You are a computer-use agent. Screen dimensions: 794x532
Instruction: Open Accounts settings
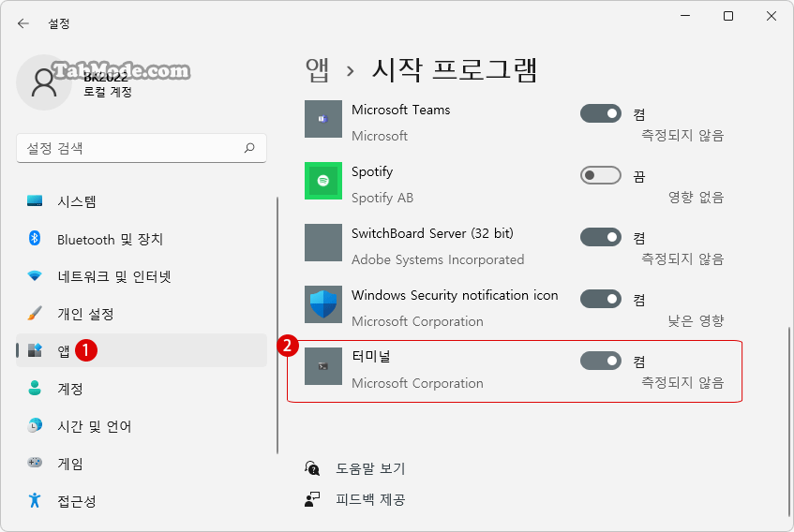(142, 389)
